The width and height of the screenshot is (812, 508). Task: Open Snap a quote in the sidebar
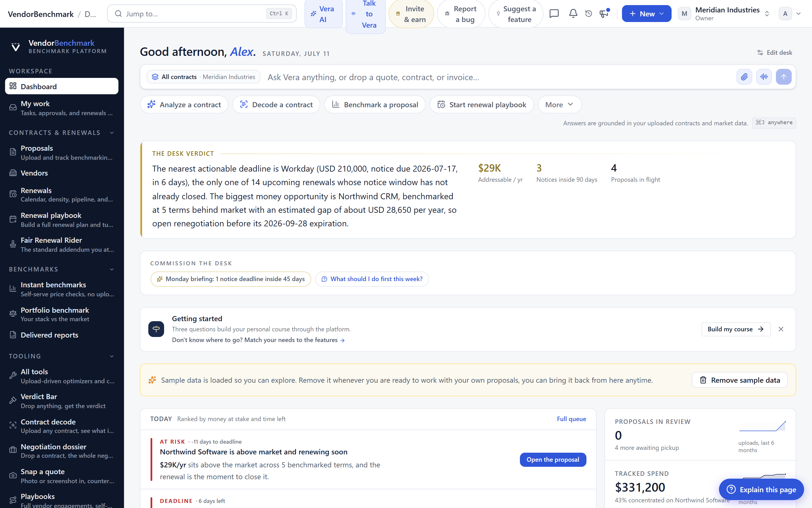tap(62, 476)
